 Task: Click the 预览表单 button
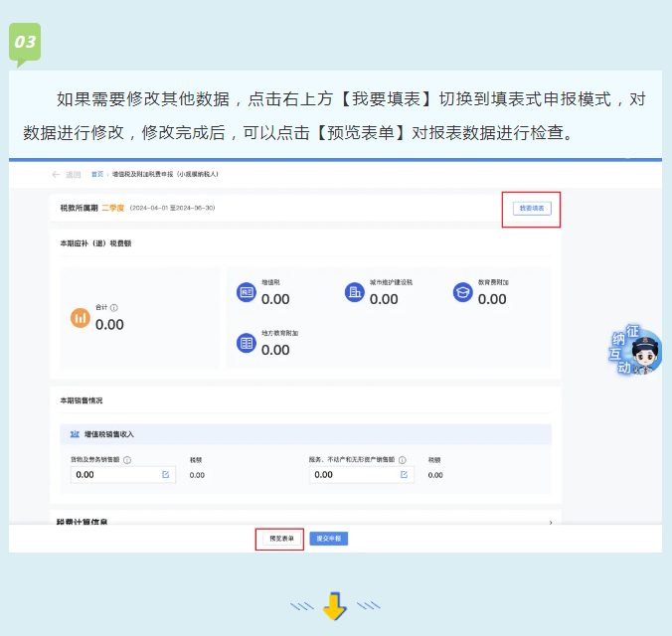pyautogui.click(x=280, y=539)
